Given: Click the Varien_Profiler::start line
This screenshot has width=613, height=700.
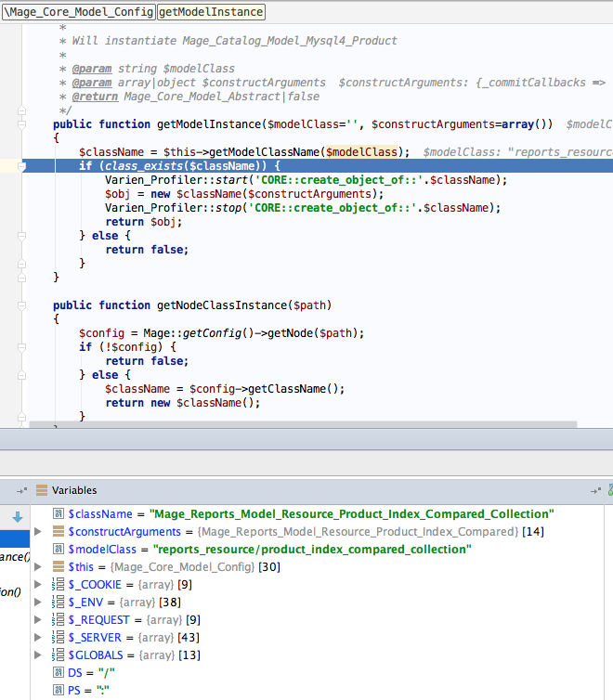Looking at the screenshot, I should 306,180.
